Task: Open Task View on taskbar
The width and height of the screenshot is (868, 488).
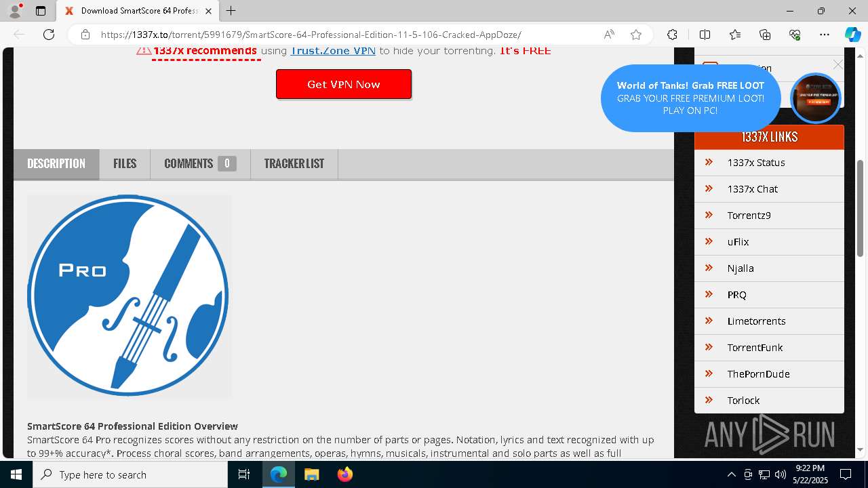Action: 245,474
